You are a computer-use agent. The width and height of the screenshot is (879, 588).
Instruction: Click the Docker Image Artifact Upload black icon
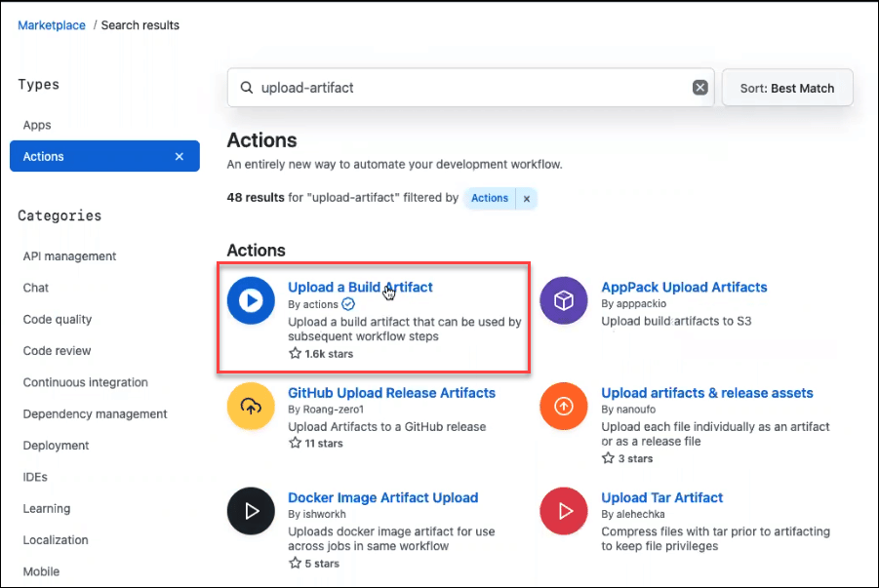tap(251, 511)
